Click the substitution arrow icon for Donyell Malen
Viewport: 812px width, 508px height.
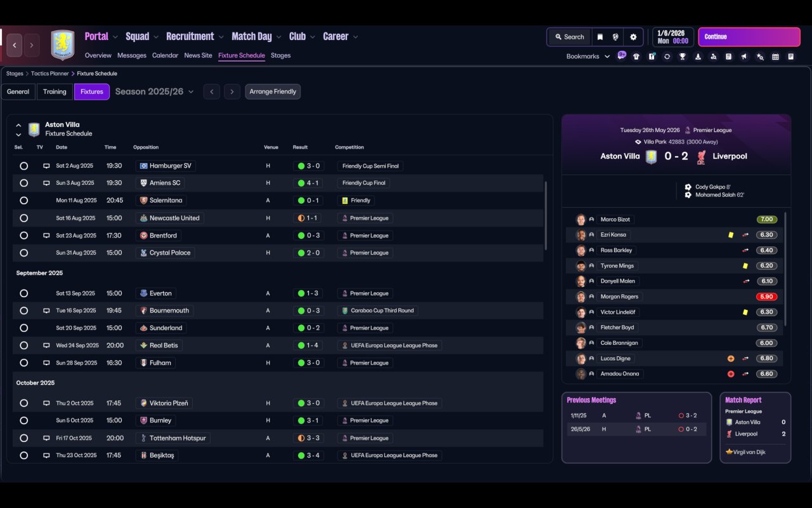pos(746,281)
